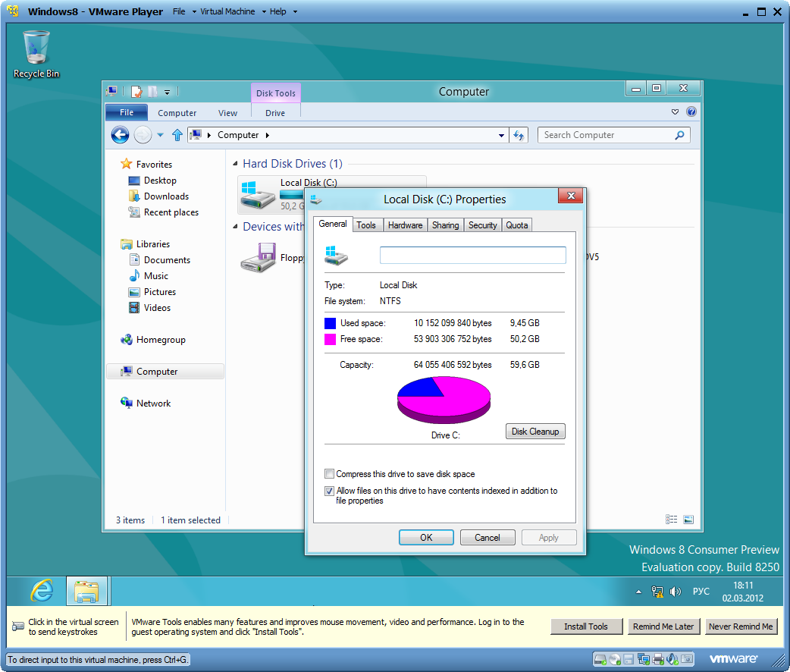The image size is (790, 672).
Task: Click the drive label text field
Action: click(x=472, y=255)
